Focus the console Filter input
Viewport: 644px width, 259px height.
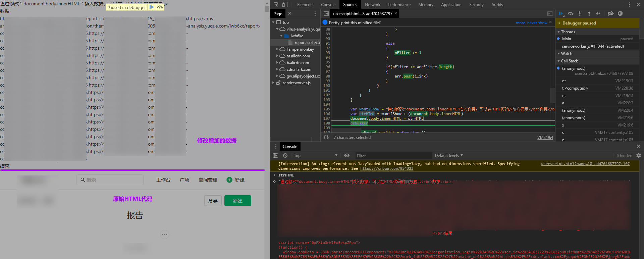click(x=393, y=156)
